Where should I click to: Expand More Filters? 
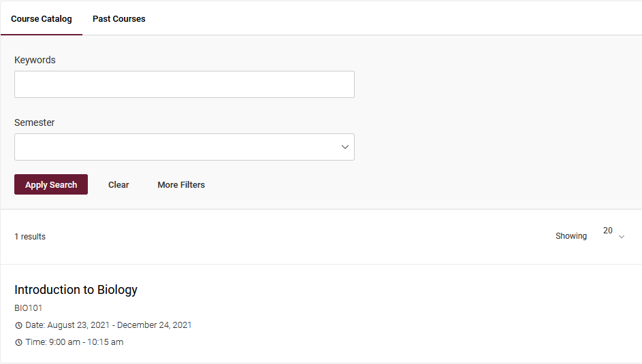point(181,184)
